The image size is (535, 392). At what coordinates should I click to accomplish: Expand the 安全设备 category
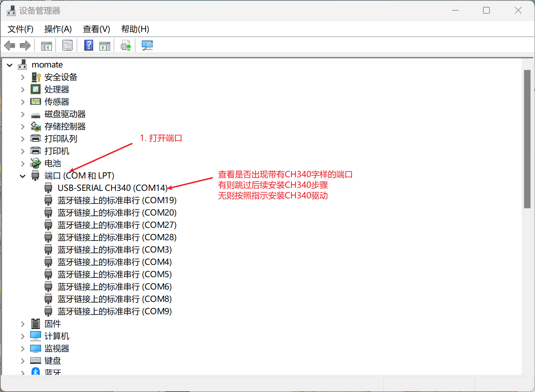click(x=23, y=77)
